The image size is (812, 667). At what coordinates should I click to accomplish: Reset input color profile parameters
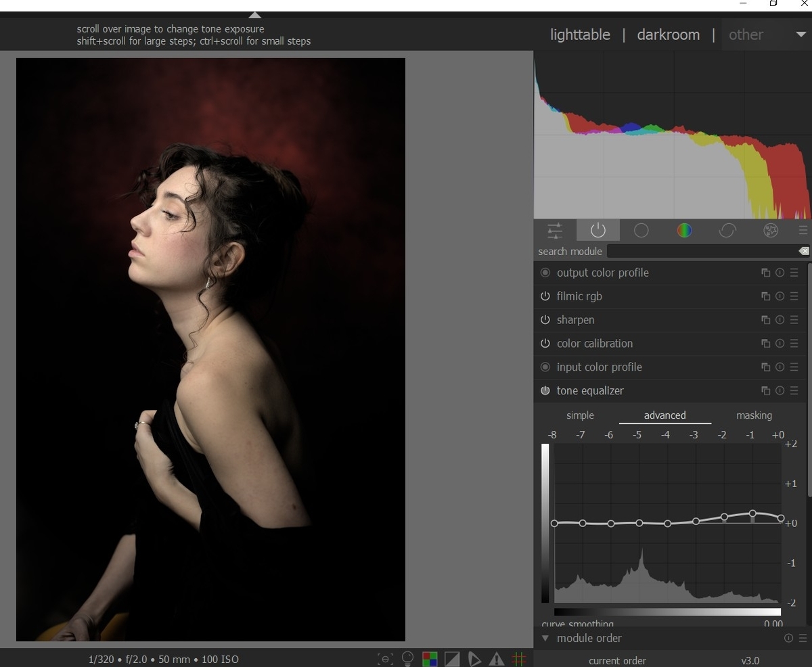click(780, 367)
